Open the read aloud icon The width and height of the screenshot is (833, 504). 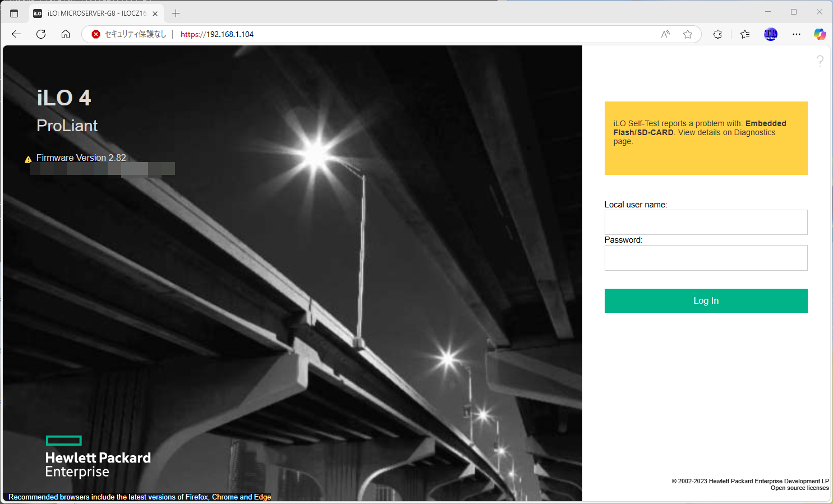(665, 34)
